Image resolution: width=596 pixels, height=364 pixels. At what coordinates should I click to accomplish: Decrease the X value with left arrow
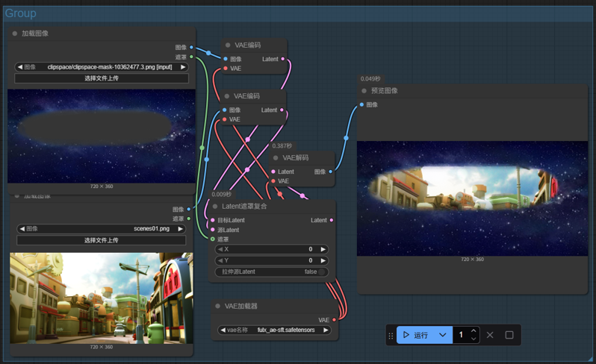[220, 249]
